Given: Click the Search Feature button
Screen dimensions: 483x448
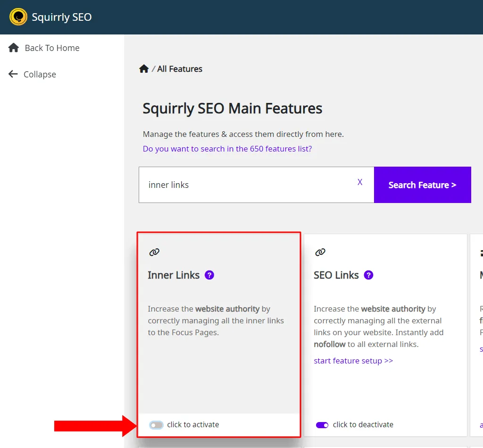Looking at the screenshot, I should 422,185.
